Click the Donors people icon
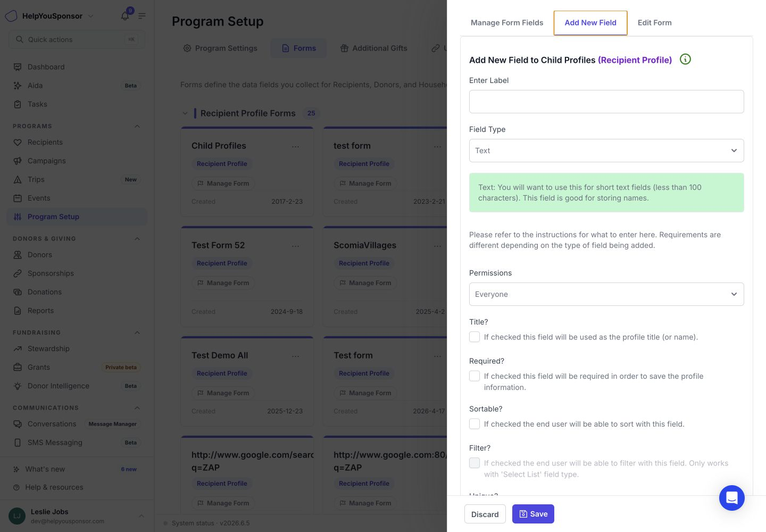Image resolution: width=766 pixels, height=532 pixels. [18, 255]
